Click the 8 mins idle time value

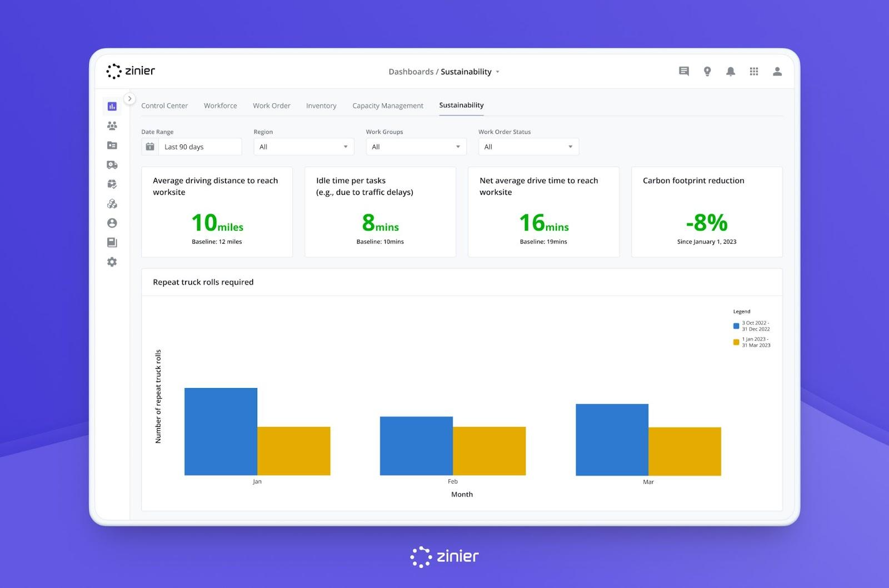[380, 223]
